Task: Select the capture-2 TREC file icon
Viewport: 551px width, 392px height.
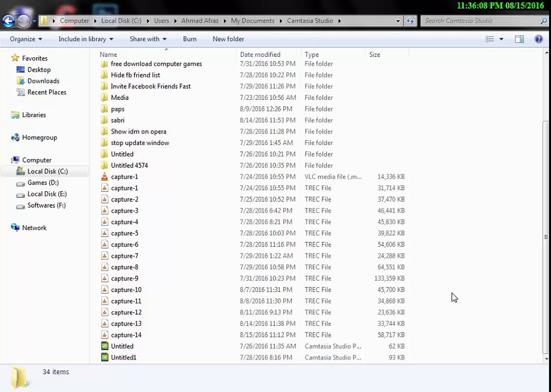Action: (105, 199)
